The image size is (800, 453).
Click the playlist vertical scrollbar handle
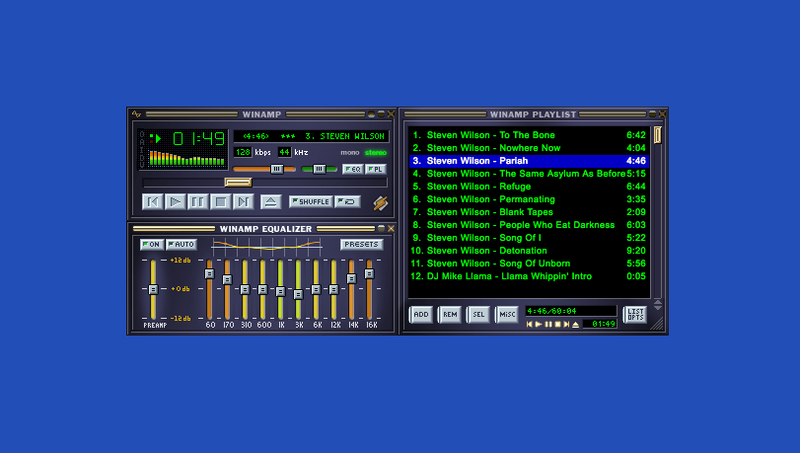[x=658, y=135]
